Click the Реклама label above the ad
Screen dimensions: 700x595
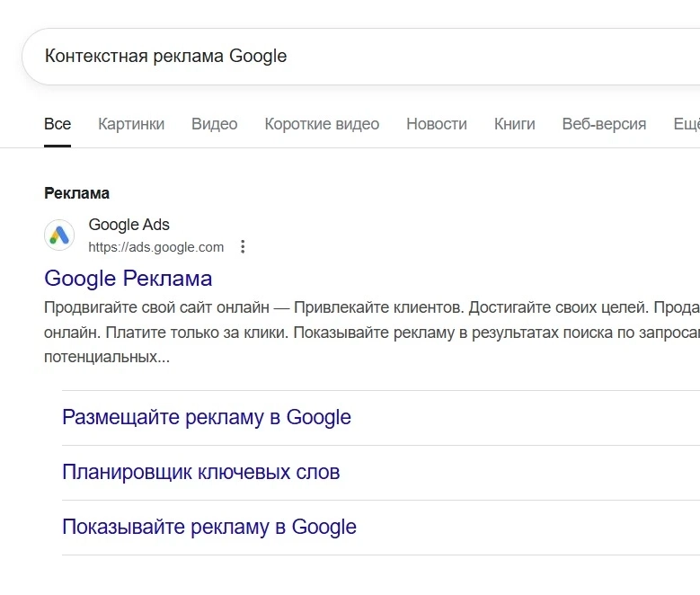tap(76, 193)
